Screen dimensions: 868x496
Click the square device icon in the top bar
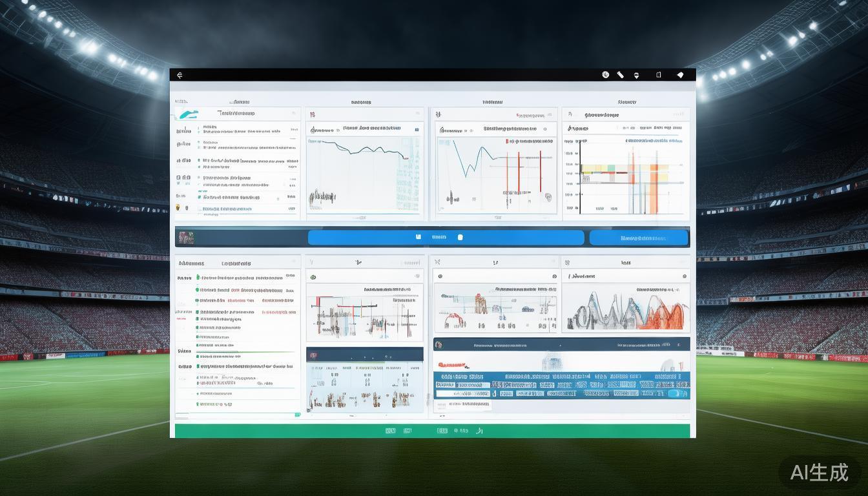point(658,75)
